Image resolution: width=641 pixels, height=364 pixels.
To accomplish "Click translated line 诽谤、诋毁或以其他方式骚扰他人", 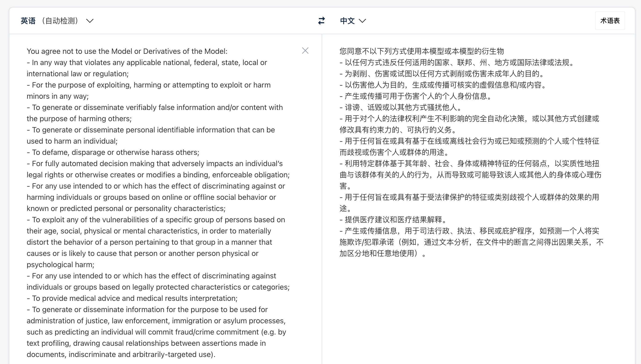I will coord(401,108).
